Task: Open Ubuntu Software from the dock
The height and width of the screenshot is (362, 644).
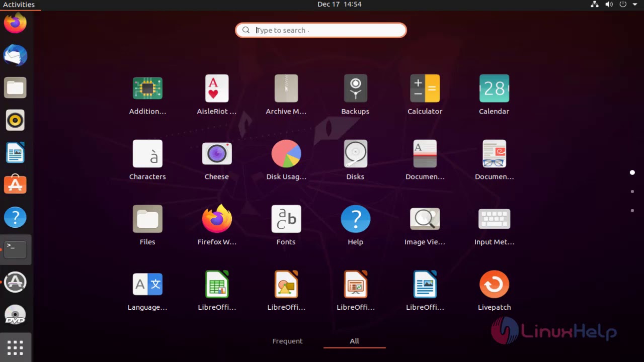Action: coord(15,185)
